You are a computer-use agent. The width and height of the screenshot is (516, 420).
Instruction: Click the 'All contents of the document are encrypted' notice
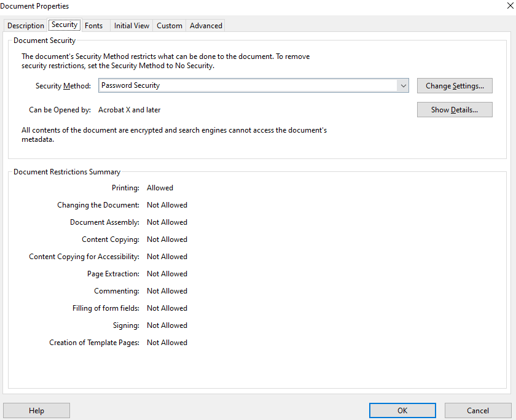pos(174,134)
